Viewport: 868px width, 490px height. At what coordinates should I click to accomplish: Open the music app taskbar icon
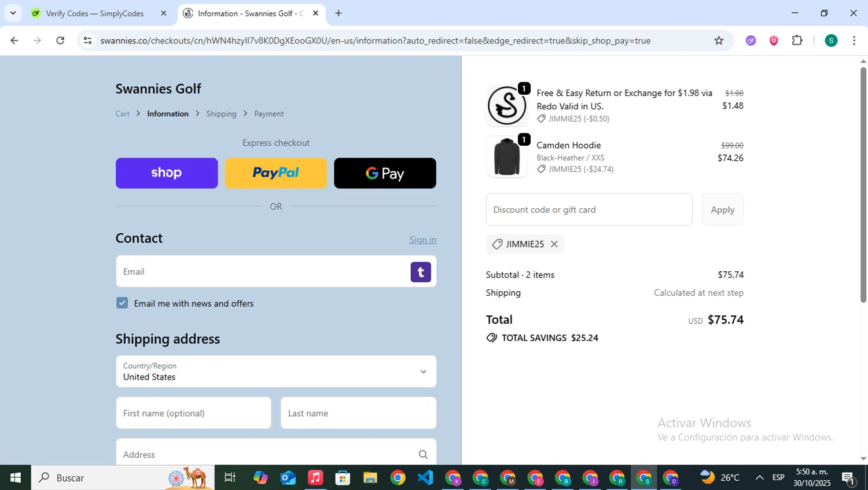tap(315, 477)
